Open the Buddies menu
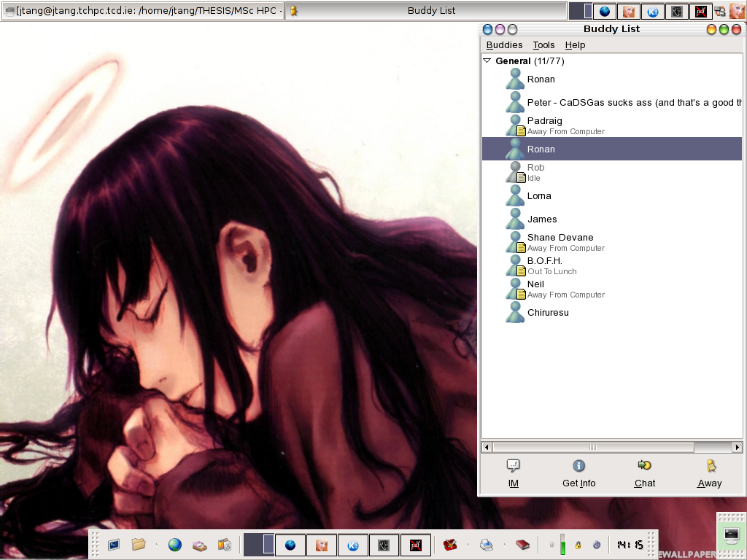This screenshot has height=560, width=747. 504,45
